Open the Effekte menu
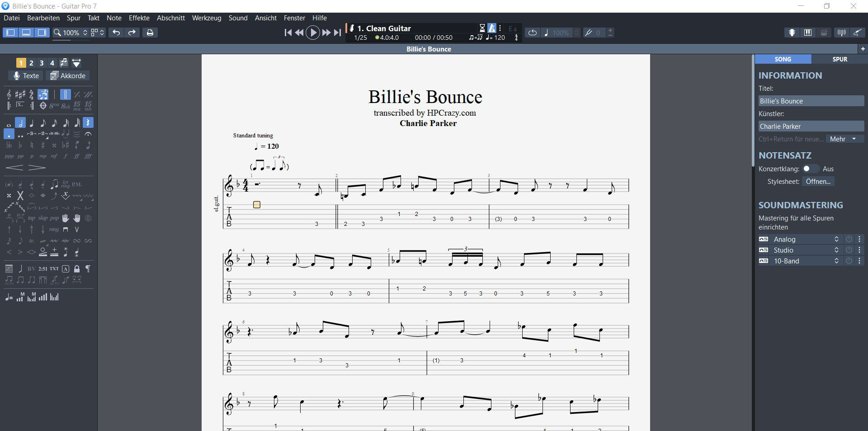The width and height of the screenshot is (868, 431). (139, 18)
